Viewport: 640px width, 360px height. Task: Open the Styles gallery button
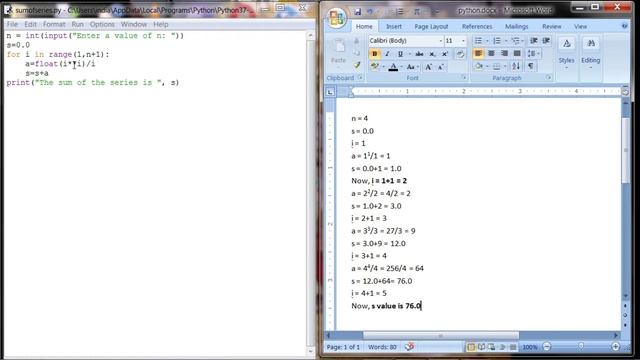(x=567, y=52)
